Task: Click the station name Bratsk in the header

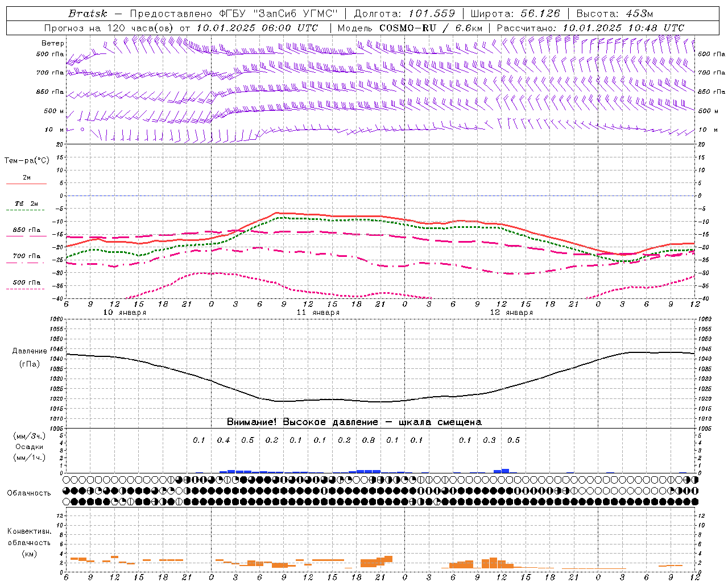Action: [88, 14]
